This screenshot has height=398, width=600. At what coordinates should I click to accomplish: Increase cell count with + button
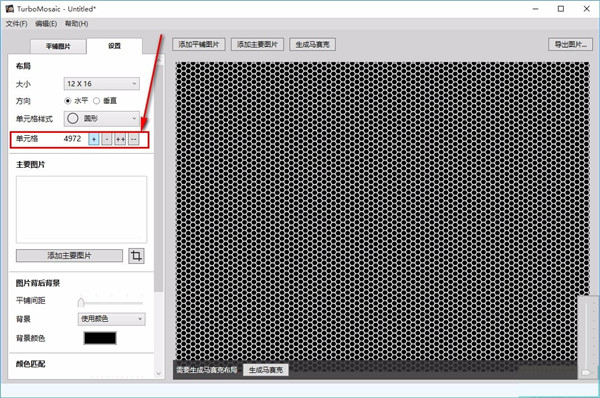(x=94, y=139)
